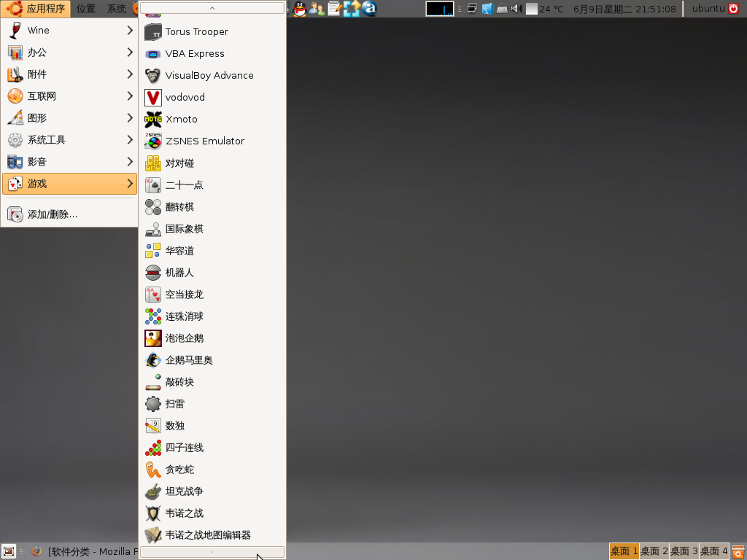Open the two-people contacts panel launcher
747x560 pixels.
click(317, 9)
